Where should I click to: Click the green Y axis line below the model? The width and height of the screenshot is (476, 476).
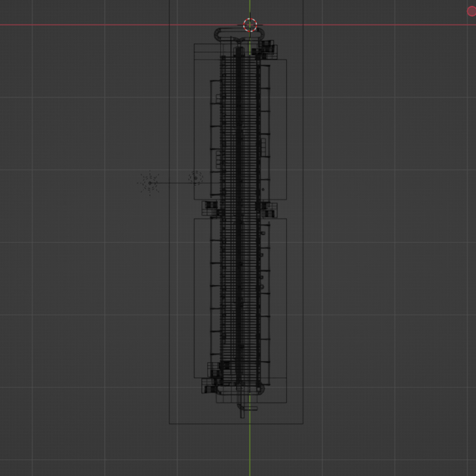point(250,446)
